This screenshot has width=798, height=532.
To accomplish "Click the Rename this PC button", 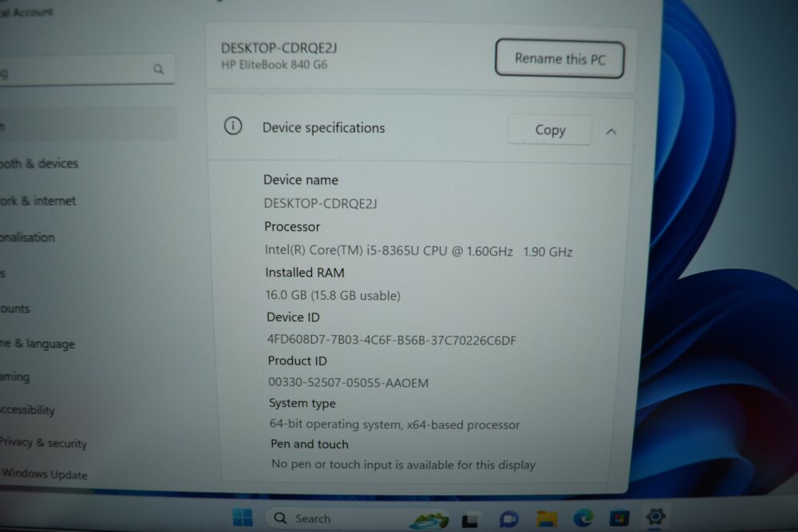I will [x=559, y=58].
